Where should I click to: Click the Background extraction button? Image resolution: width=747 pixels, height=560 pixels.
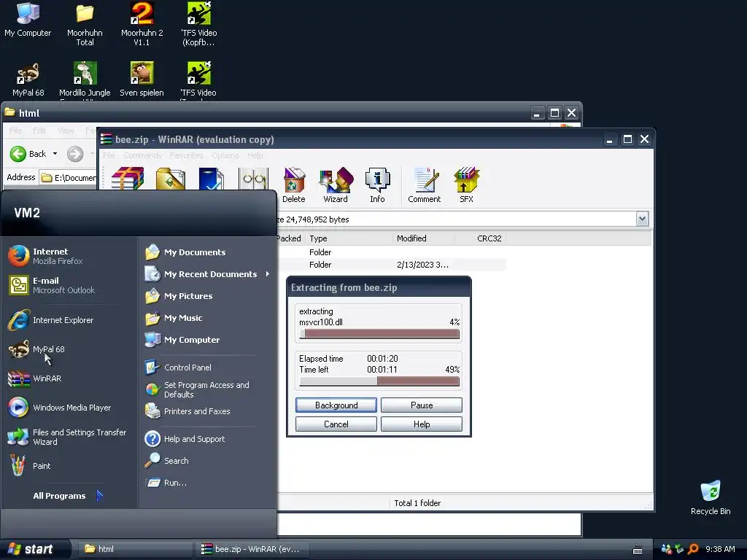[x=336, y=405]
